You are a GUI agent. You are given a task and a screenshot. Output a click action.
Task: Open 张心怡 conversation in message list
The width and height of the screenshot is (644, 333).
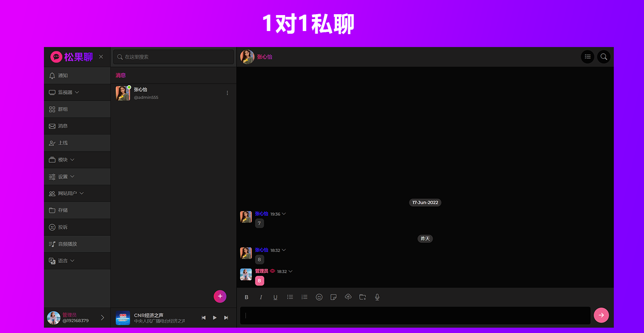[173, 93]
